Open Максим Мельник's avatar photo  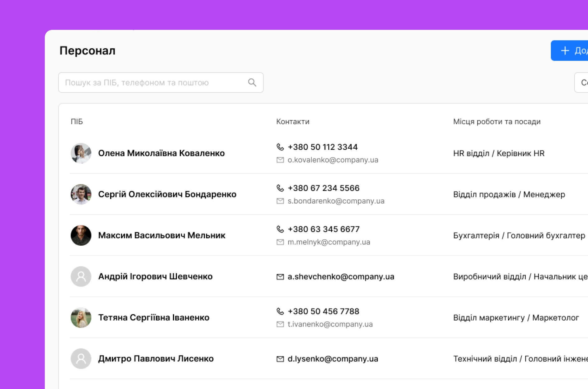coord(81,235)
